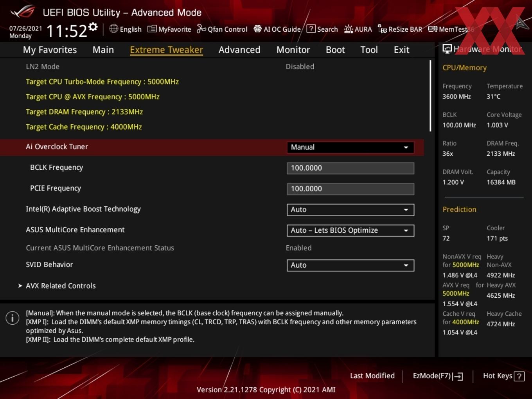Click Target DRAM Frequency : 2133MHz text

84,112
